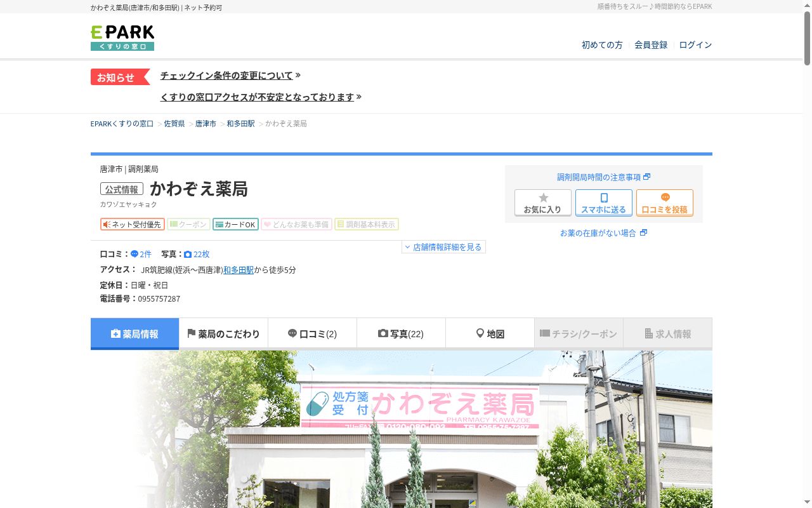
Task: Click the 調剤基本料表示 badge
Action: point(367,224)
